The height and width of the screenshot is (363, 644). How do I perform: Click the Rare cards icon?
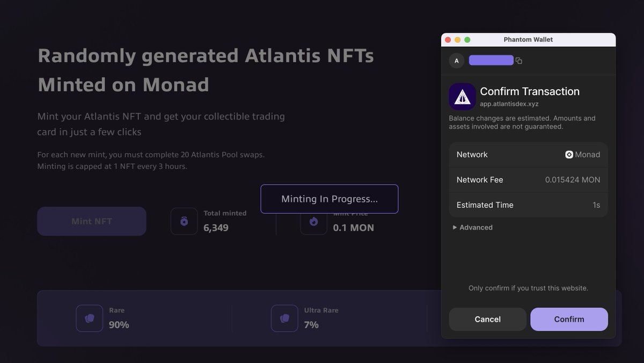pyautogui.click(x=90, y=318)
